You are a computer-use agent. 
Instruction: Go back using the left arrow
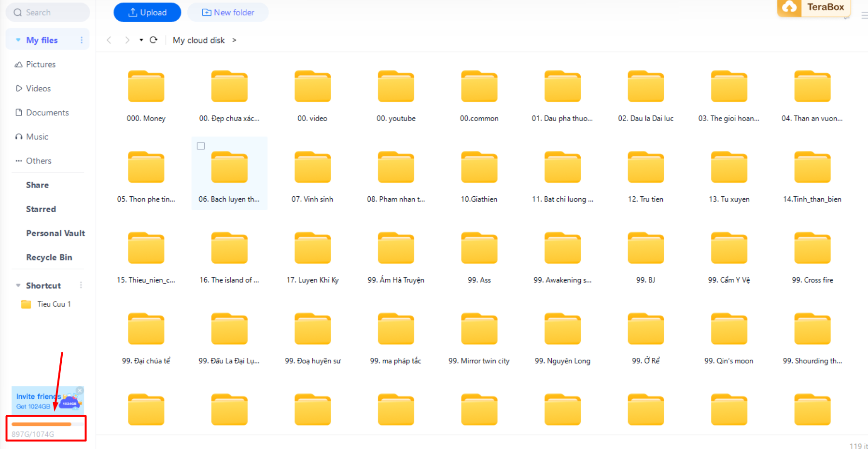point(109,40)
